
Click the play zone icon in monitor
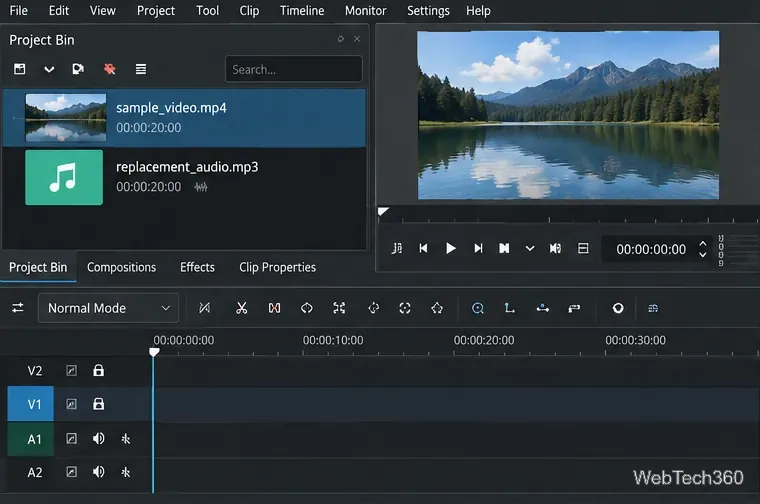pos(504,249)
